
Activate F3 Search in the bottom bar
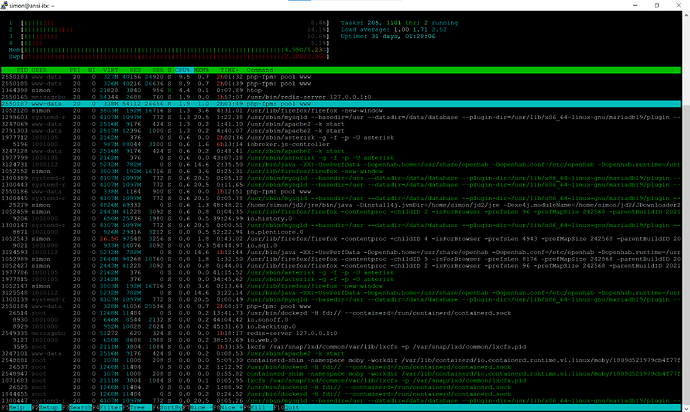pos(77,408)
